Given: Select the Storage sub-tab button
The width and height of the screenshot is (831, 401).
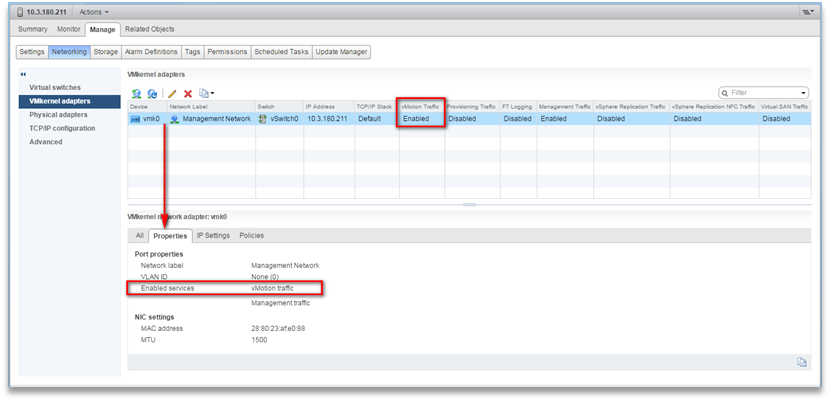Looking at the screenshot, I should point(106,51).
